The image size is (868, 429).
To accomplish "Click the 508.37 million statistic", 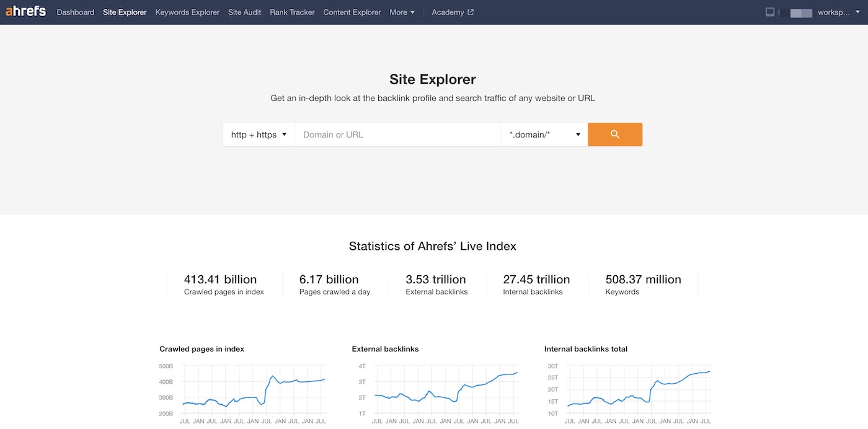I will pyautogui.click(x=644, y=280).
